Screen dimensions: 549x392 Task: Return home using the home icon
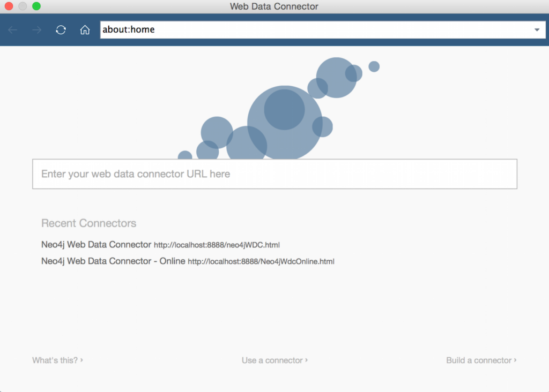[x=85, y=29]
